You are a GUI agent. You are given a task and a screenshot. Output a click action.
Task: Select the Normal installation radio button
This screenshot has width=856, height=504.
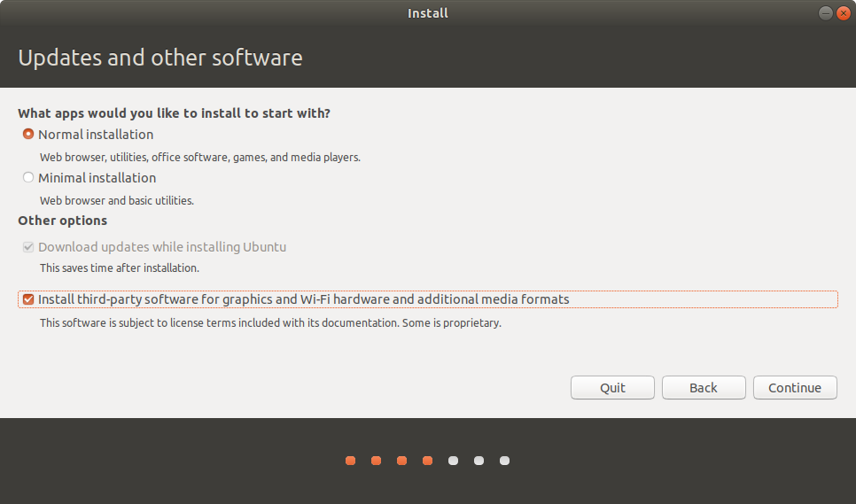(27, 134)
